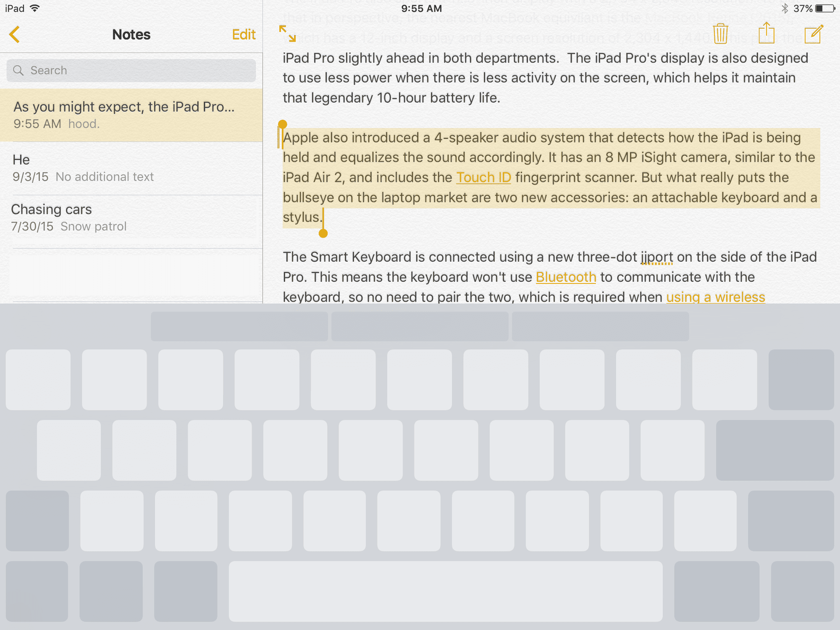Select the 'He' note in the sidebar
Image resolution: width=840 pixels, height=630 pixels.
[130, 168]
